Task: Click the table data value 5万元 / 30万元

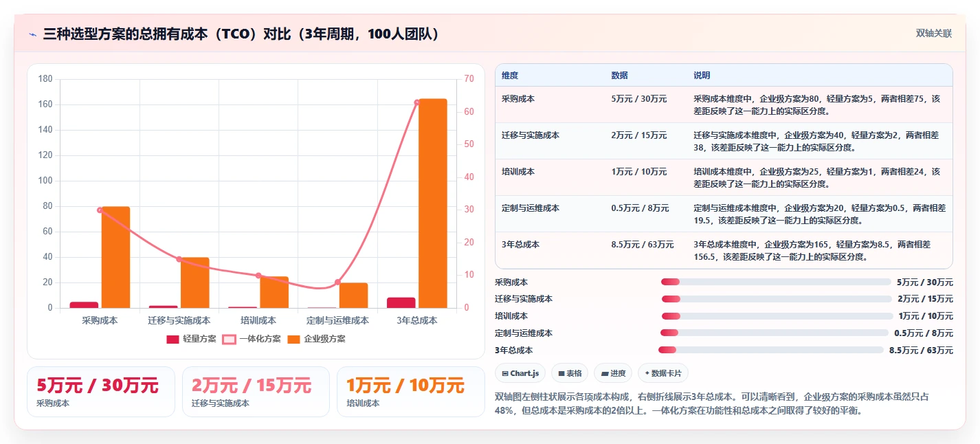Action: click(638, 99)
